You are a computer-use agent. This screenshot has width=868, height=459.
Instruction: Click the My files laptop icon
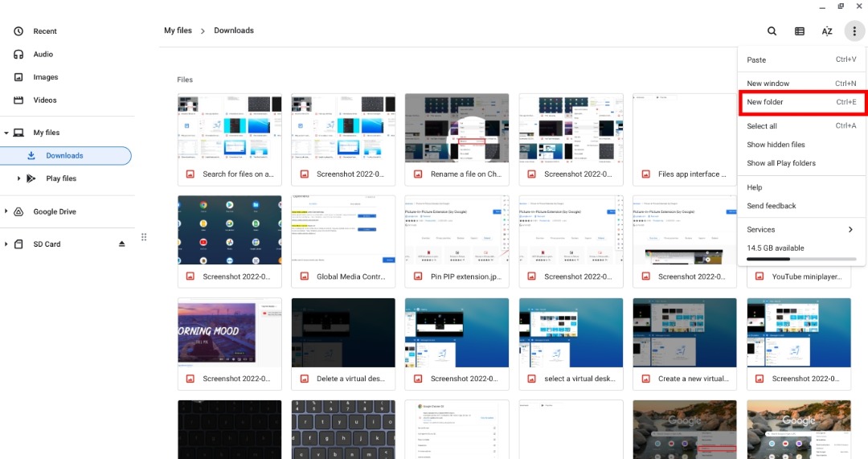point(18,133)
